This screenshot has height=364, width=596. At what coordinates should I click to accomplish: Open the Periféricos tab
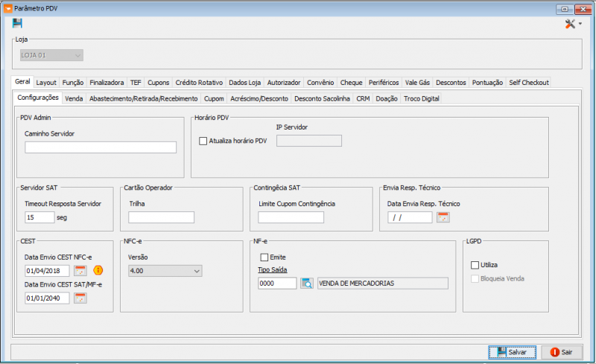click(x=384, y=83)
